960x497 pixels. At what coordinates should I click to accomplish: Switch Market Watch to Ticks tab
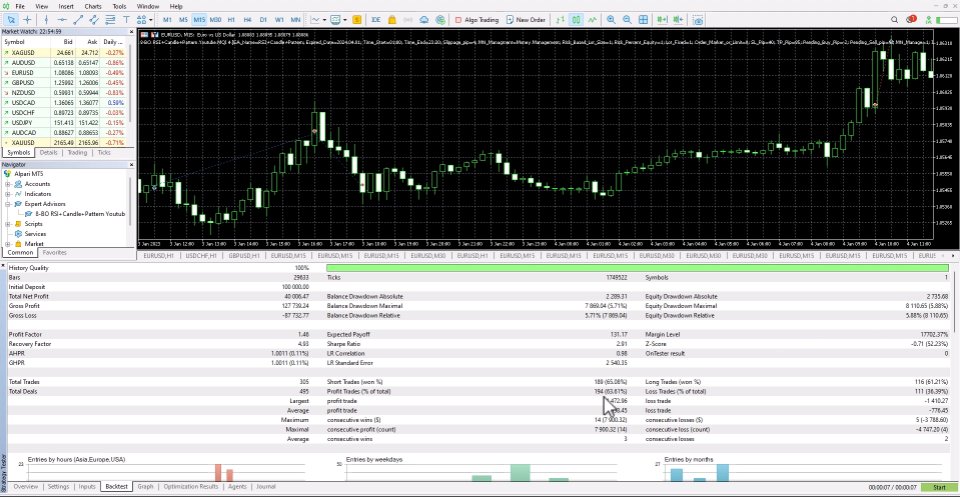click(104, 152)
